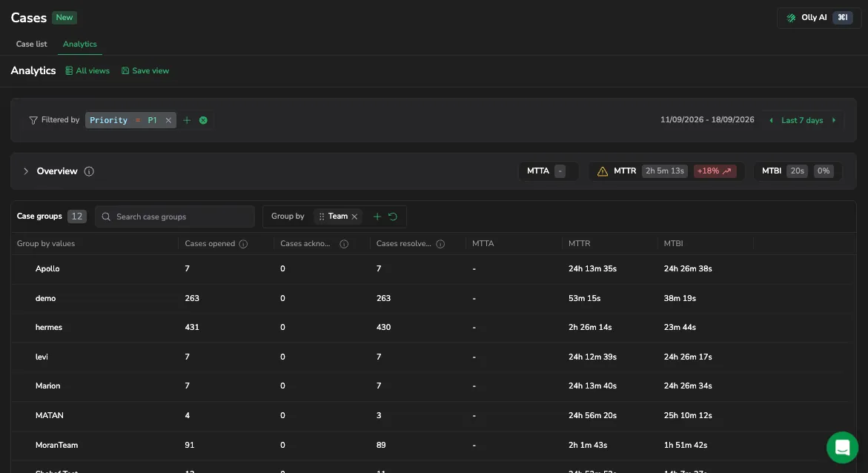Image resolution: width=868 pixels, height=473 pixels.
Task: Click the Save view disk icon
Action: pos(125,71)
